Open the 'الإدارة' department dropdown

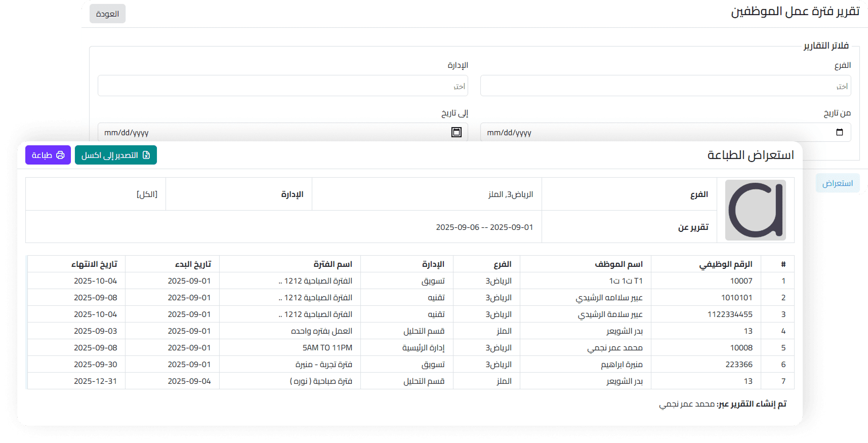pos(282,86)
